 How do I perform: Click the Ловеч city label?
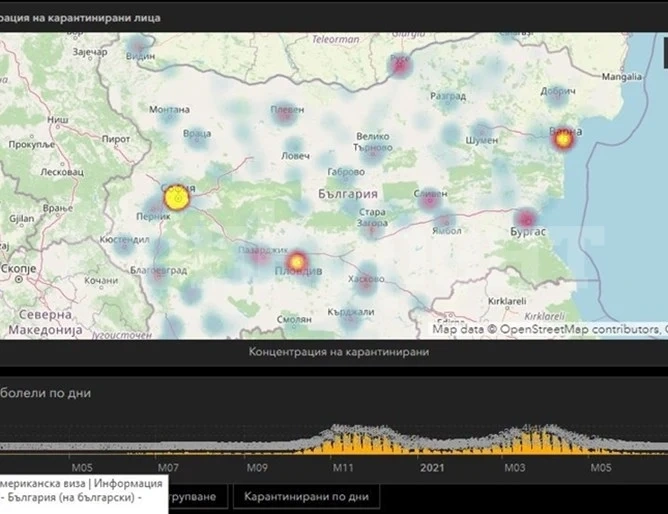point(296,156)
